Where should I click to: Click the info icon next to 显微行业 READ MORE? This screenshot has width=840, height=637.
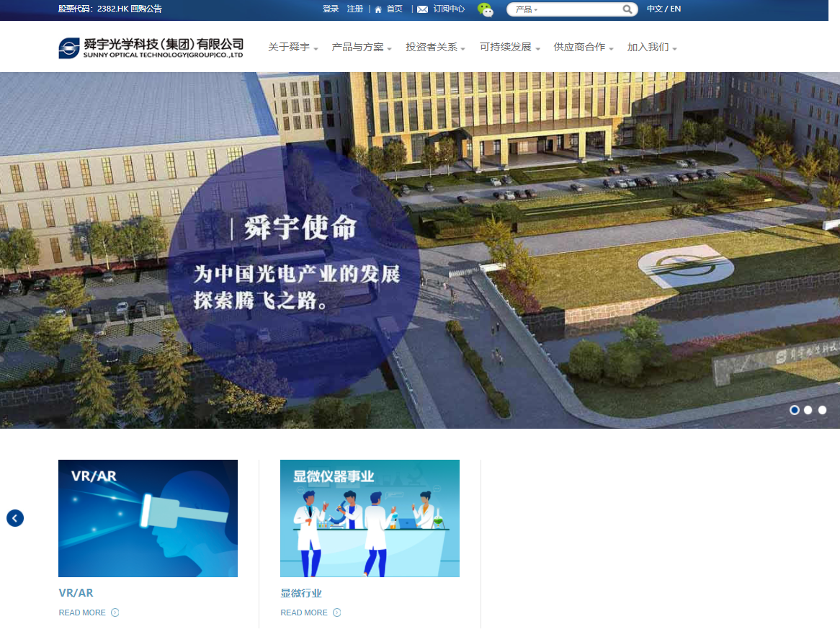(x=337, y=612)
